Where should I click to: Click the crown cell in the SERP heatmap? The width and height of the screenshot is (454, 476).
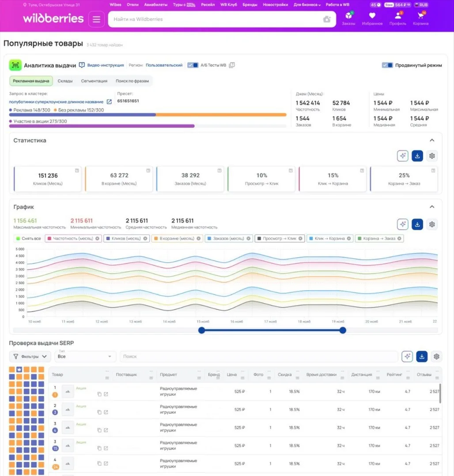[19, 369]
